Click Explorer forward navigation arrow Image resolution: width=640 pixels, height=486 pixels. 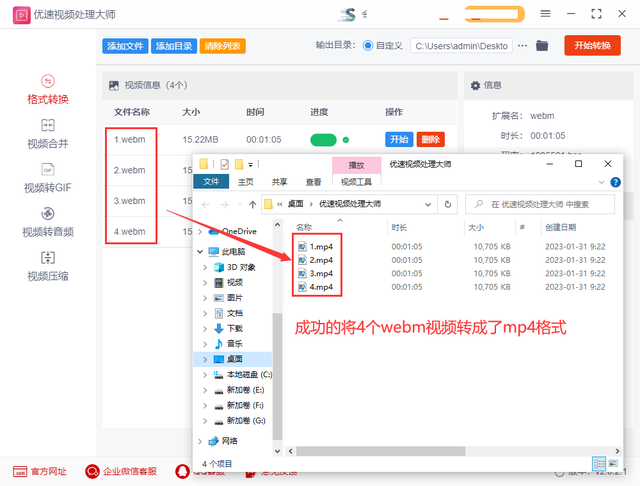tap(224, 204)
